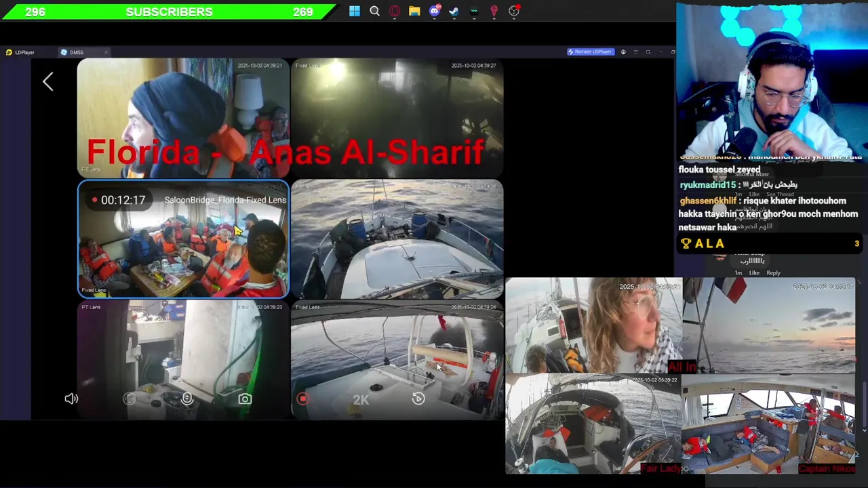Image resolution: width=868 pixels, height=488 pixels.
Task: Click the Captain Nikos cabin video tile
Action: (769, 424)
